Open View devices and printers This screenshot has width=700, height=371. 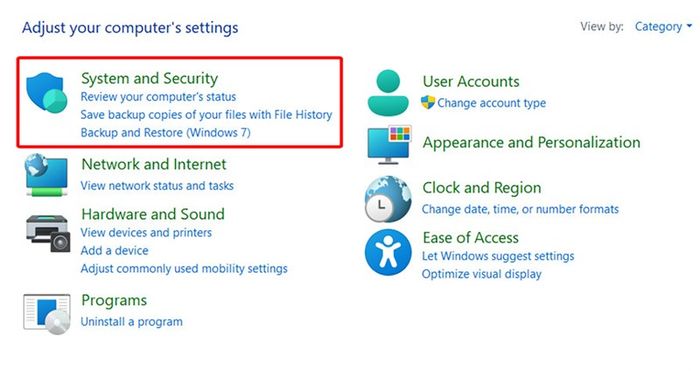pos(146,233)
